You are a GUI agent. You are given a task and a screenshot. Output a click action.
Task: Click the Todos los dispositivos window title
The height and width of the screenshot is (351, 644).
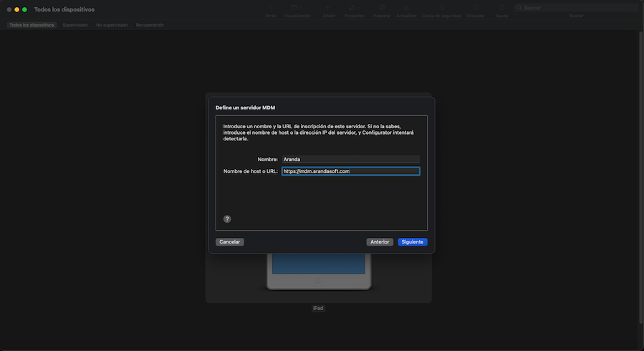64,9
